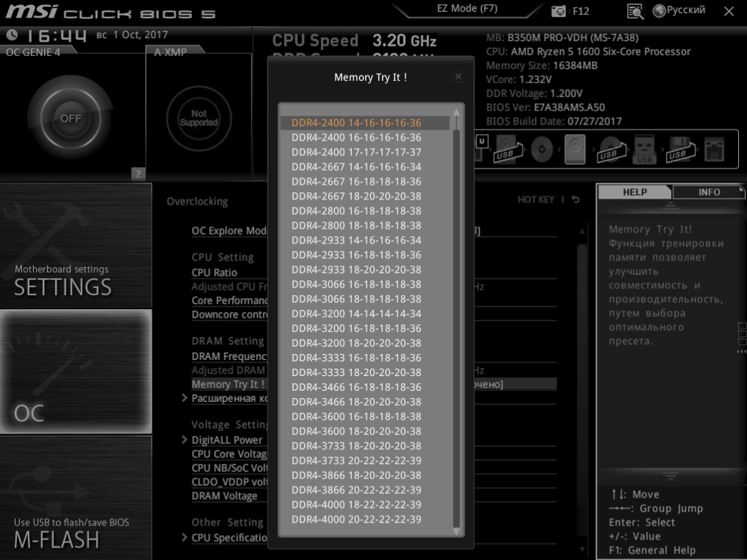Pick DDR4-2933 14-16-16-16-34 from list
The width and height of the screenshot is (747, 560).
click(x=365, y=241)
